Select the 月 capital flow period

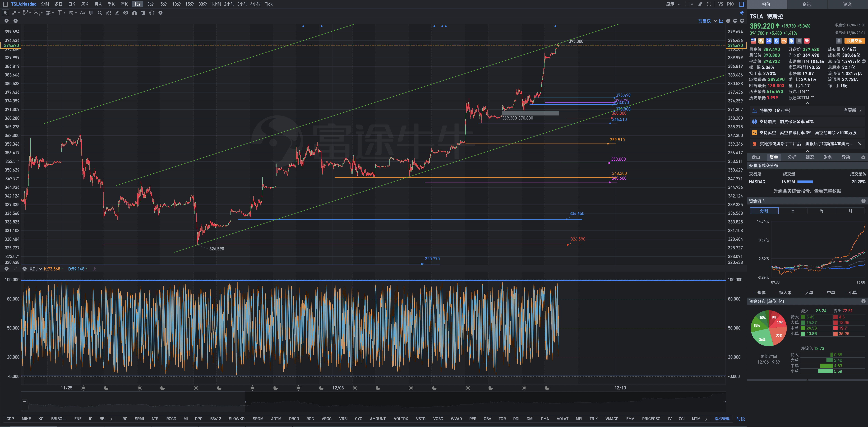[x=850, y=211]
